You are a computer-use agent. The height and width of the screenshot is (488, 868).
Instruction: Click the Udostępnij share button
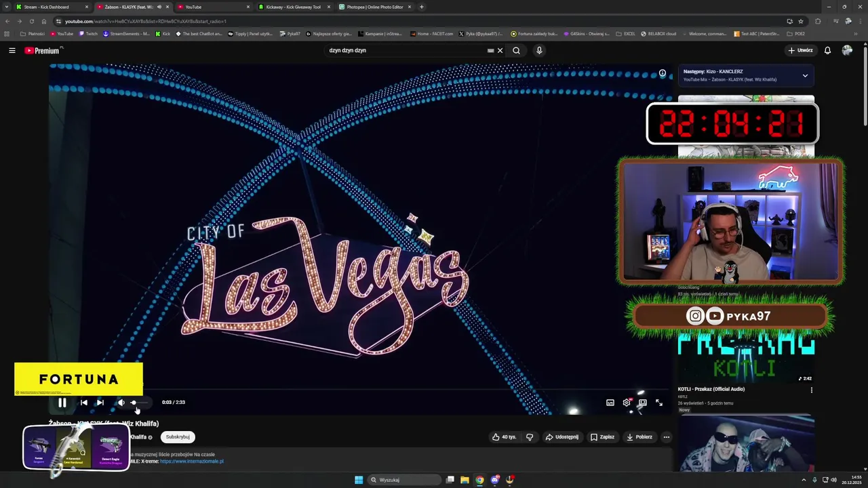point(561,437)
